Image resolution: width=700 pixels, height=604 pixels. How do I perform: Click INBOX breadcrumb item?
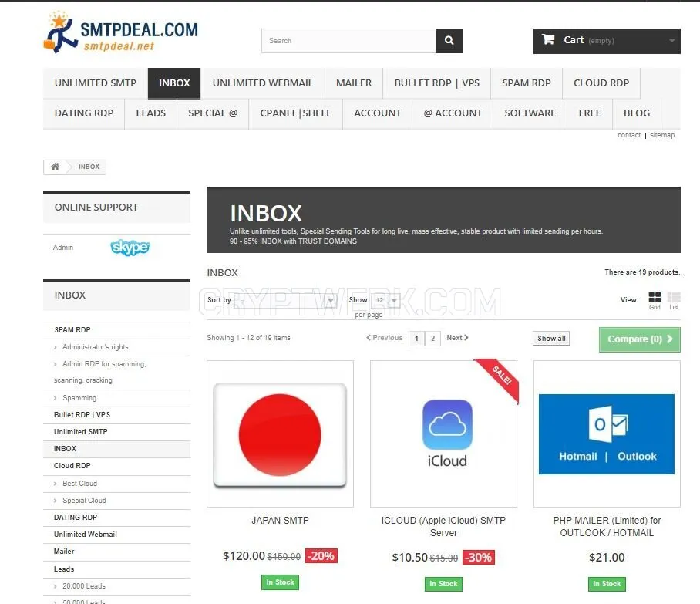click(x=89, y=167)
